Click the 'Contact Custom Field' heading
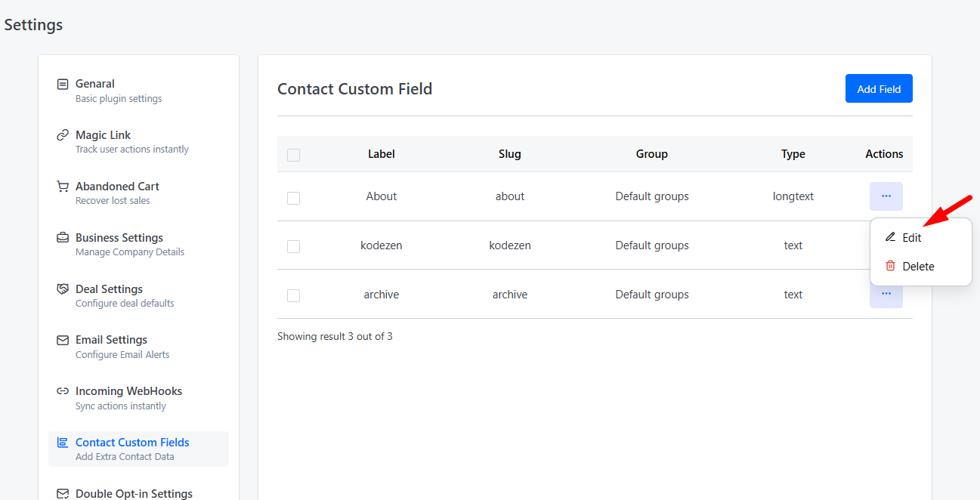This screenshot has height=500, width=980. [355, 89]
